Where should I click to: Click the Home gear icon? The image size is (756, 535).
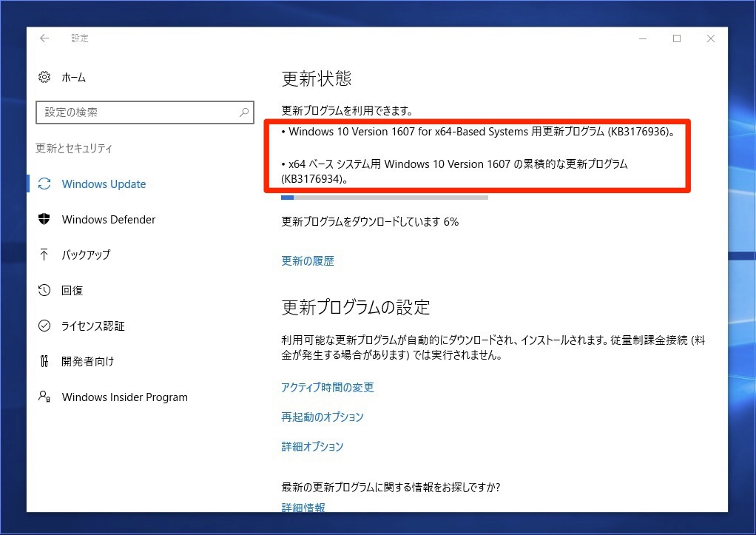(44, 77)
